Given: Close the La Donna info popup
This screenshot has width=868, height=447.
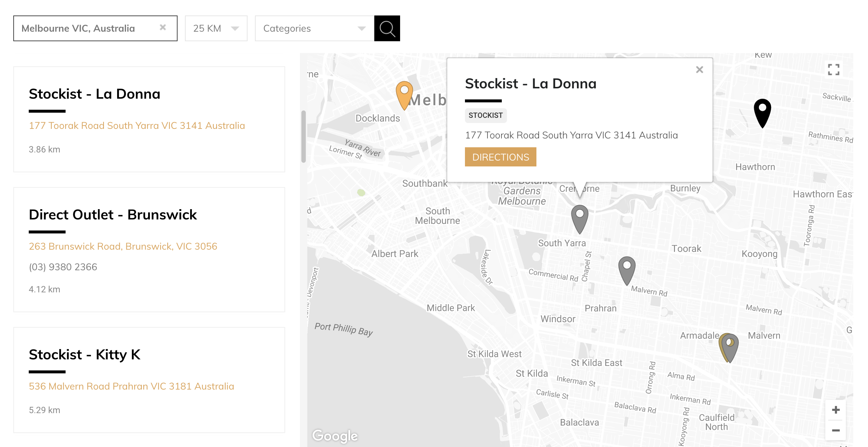Looking at the screenshot, I should (x=699, y=69).
